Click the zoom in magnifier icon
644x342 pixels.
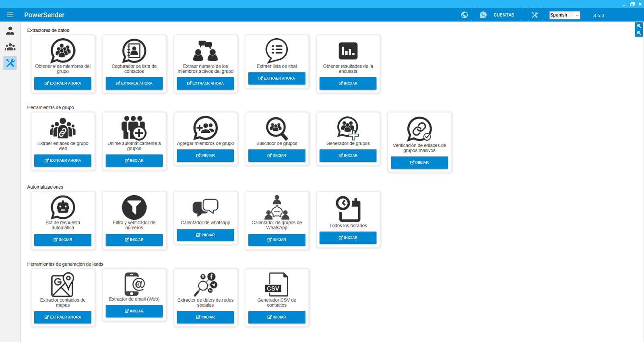click(x=639, y=26)
